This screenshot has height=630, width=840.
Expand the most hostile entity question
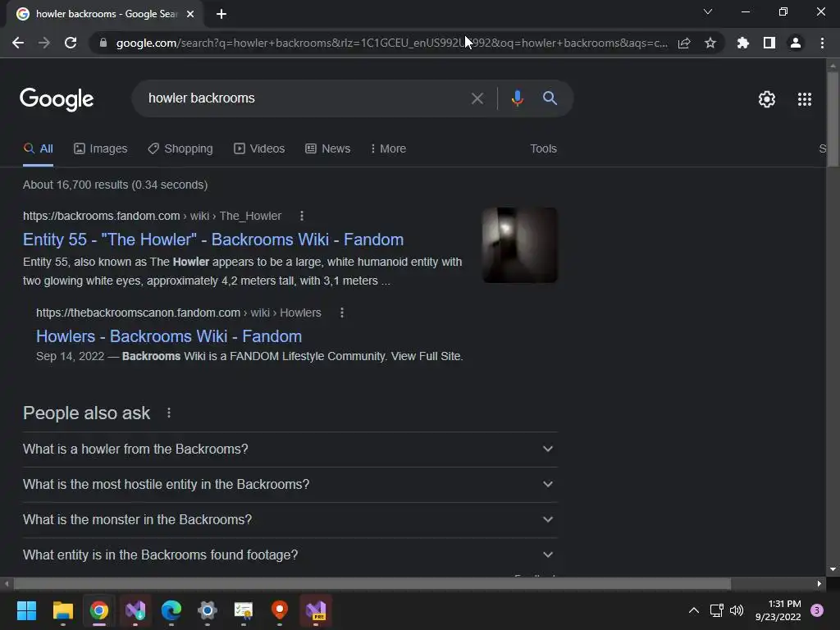coord(290,484)
